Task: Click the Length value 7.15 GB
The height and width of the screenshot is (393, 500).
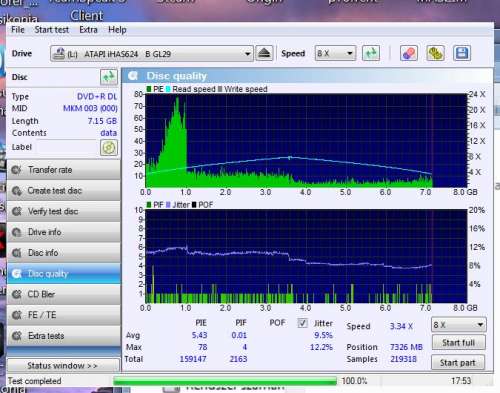Action: click(x=102, y=121)
